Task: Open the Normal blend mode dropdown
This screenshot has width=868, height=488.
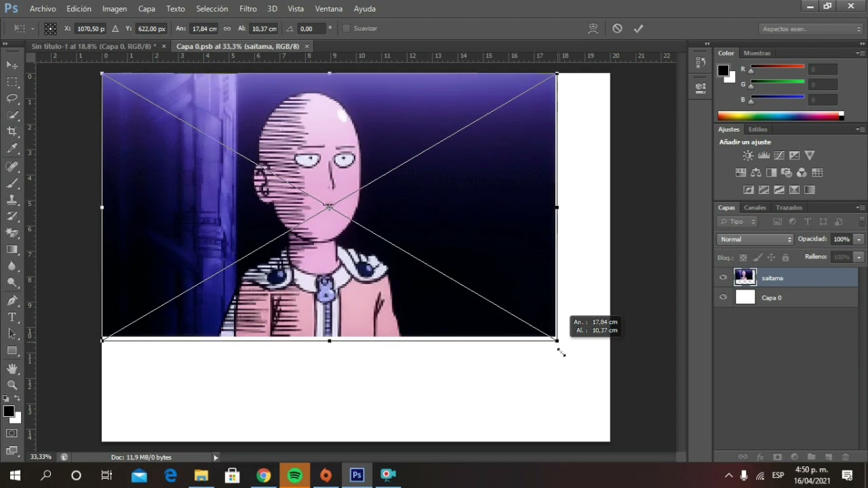Action: (755, 239)
